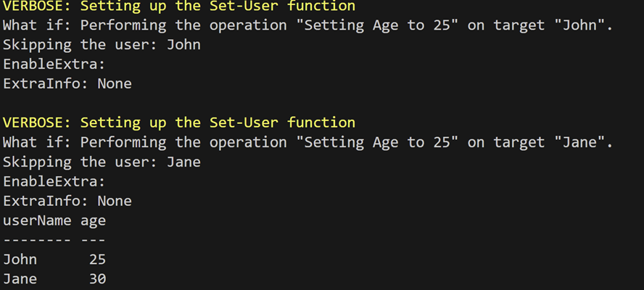
Task: Click the dashed separator under userName
Action: click(x=37, y=239)
